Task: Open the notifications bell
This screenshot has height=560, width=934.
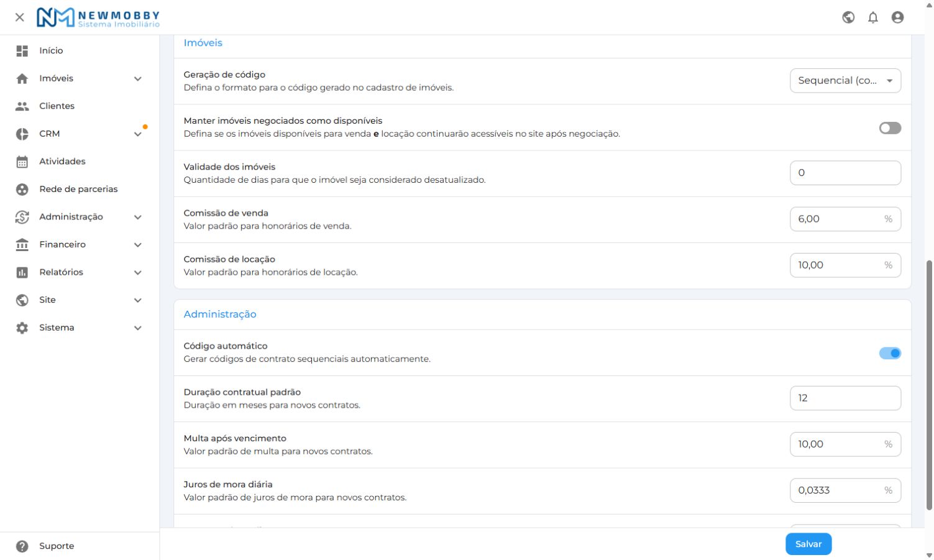Action: [873, 17]
